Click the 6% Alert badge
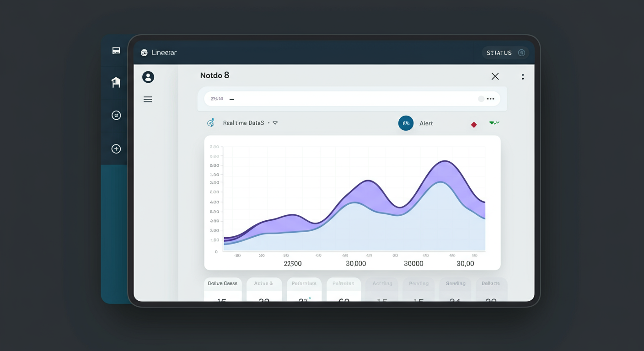 pyautogui.click(x=406, y=123)
